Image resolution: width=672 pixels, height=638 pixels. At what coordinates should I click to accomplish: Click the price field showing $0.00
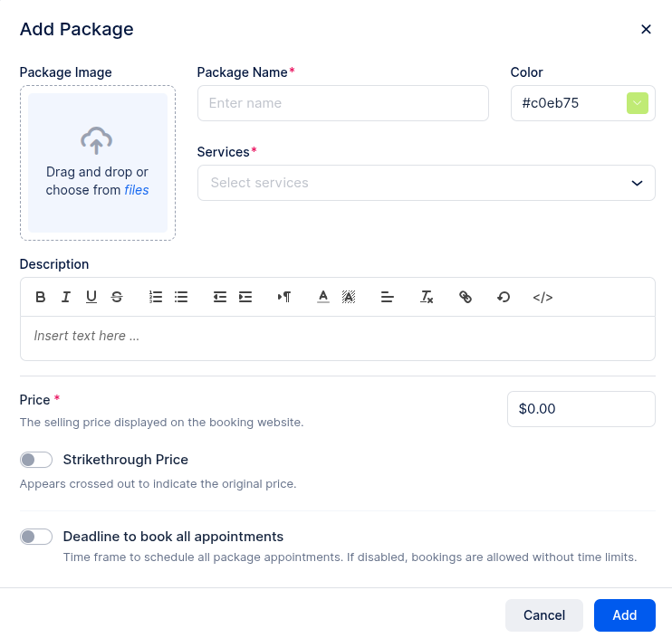pyautogui.click(x=581, y=409)
